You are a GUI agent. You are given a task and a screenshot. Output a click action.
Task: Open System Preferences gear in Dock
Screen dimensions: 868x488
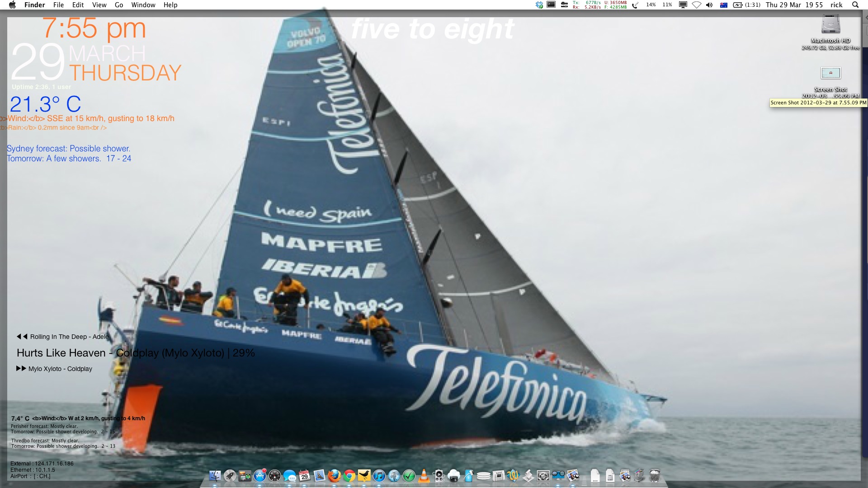[543, 475]
